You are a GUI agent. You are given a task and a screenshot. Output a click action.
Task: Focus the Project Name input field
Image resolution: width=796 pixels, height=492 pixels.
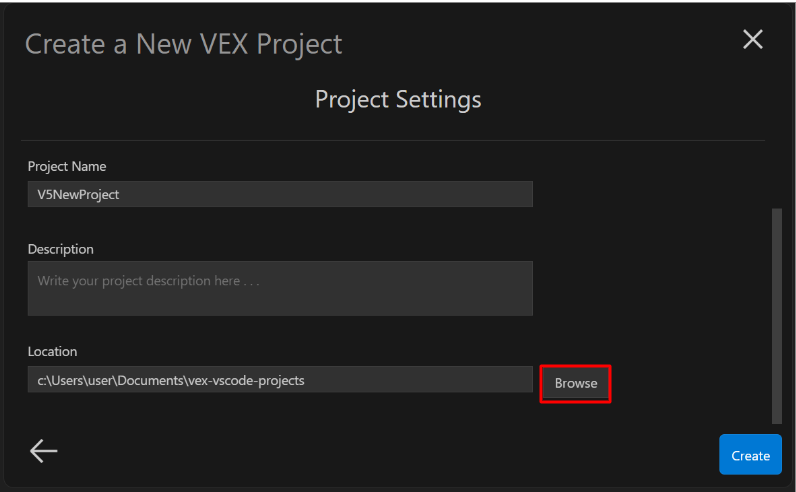pos(280,194)
